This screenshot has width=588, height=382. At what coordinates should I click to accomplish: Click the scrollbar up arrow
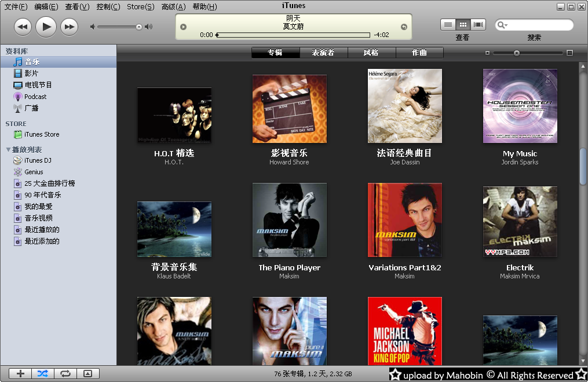583,67
